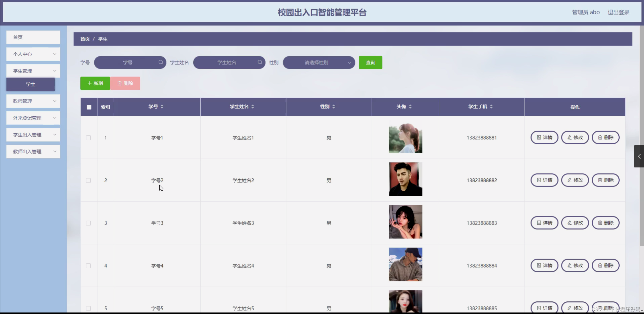The width and height of the screenshot is (644, 314).
Task: Check the checkbox for row 1
Action: click(x=88, y=138)
